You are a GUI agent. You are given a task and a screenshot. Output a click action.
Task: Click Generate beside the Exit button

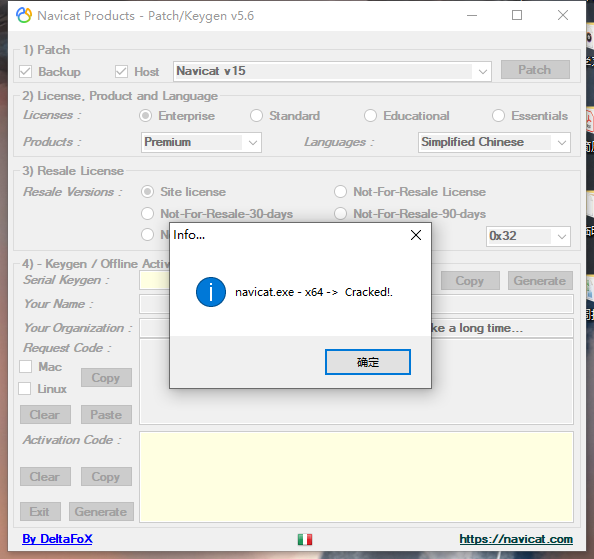[x=101, y=512]
